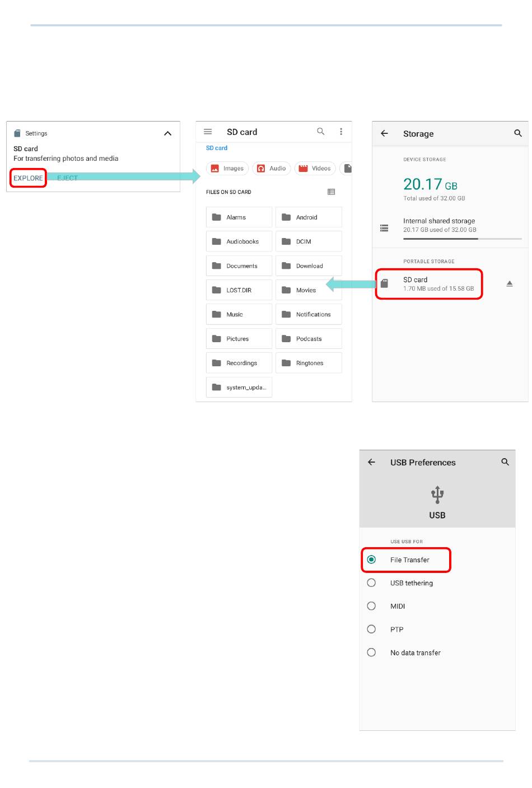The image size is (532, 788).
Task: Search within Storage settings
Action: pos(518,133)
